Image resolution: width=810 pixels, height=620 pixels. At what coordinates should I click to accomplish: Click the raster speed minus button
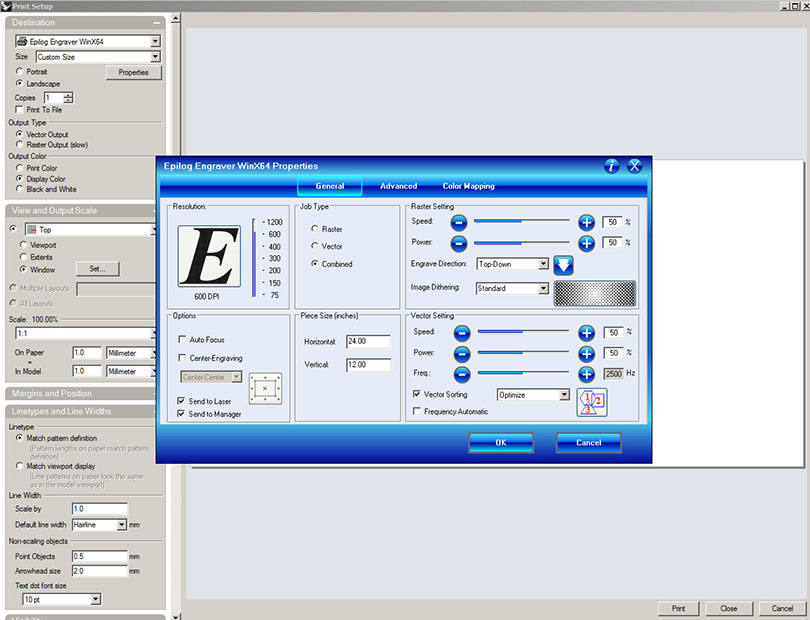pos(459,223)
